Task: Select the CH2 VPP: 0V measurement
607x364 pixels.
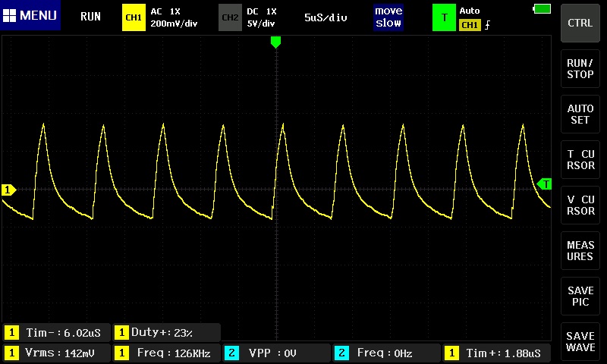Action: coord(276,353)
